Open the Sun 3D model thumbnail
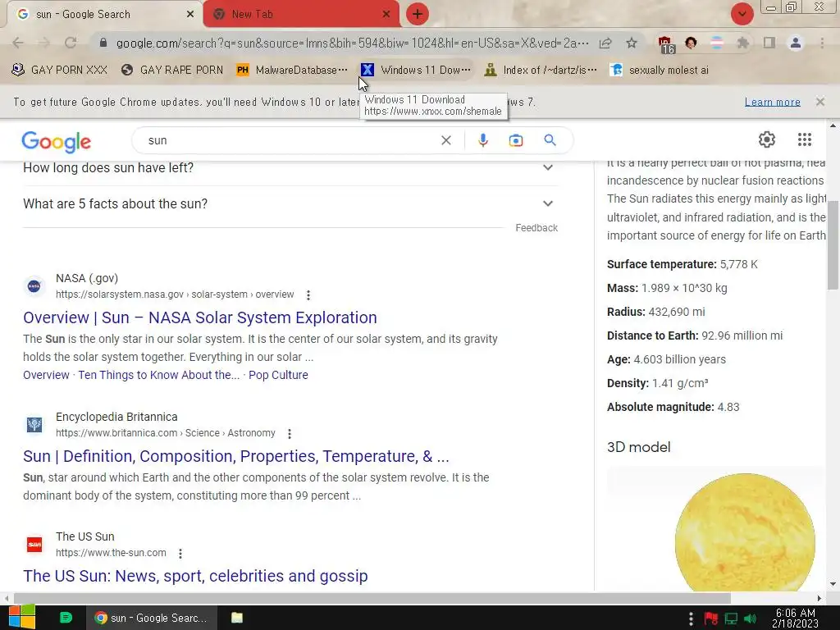Image resolution: width=840 pixels, height=630 pixels. point(745,533)
